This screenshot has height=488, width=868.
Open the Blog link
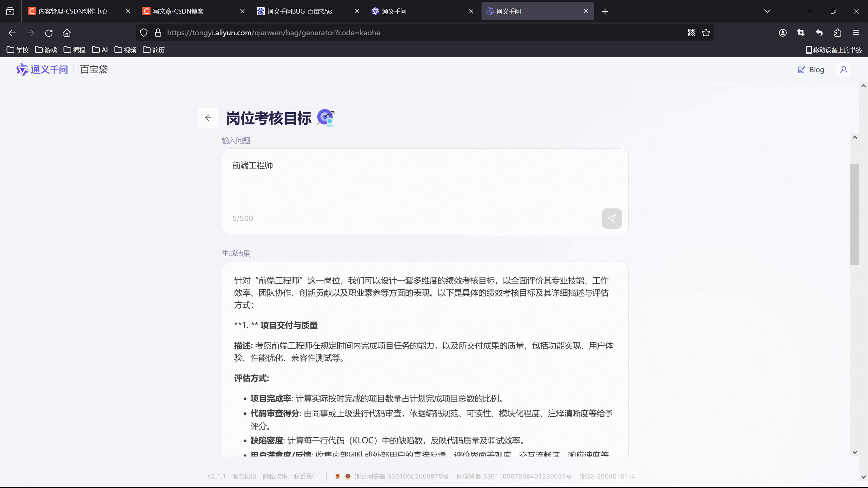tap(811, 70)
